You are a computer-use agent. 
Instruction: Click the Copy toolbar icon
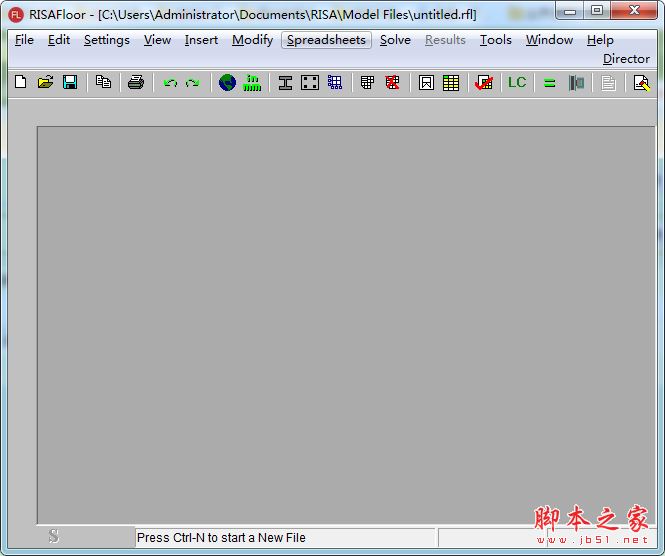coord(103,82)
